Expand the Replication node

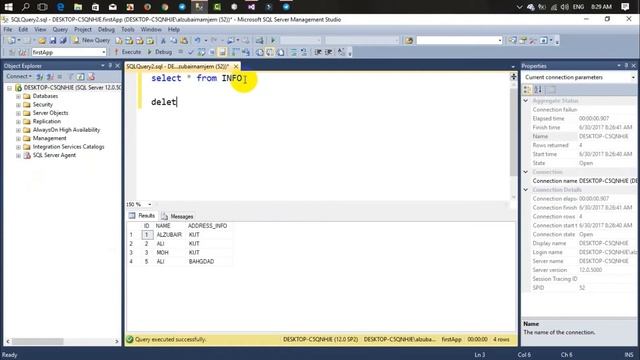pyautogui.click(x=18, y=122)
